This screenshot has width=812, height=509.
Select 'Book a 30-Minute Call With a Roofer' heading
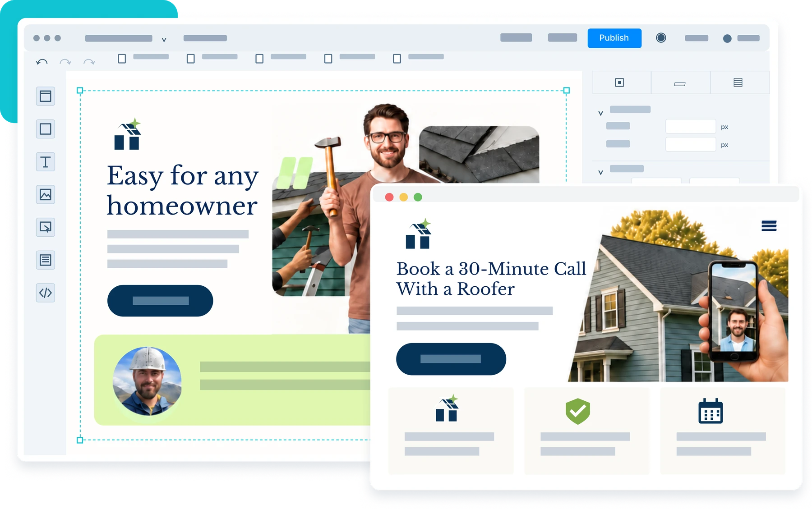click(x=491, y=279)
